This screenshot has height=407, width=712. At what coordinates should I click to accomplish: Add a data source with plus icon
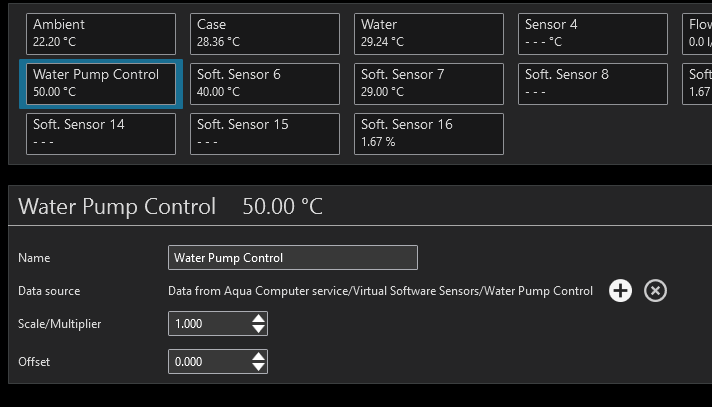pos(620,291)
